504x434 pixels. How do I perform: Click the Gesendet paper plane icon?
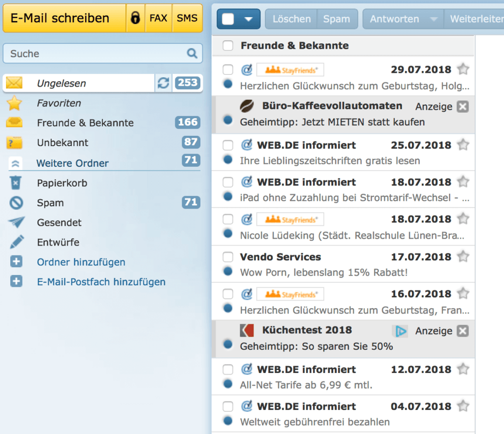point(16,222)
